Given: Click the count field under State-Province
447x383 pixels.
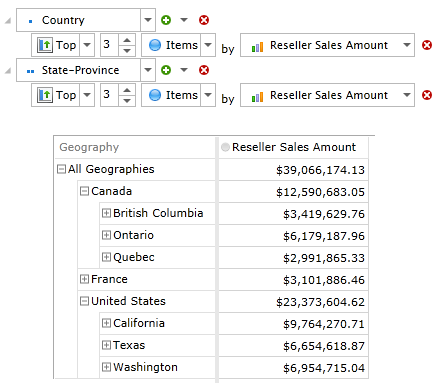Looking at the screenshot, I should pos(109,95).
